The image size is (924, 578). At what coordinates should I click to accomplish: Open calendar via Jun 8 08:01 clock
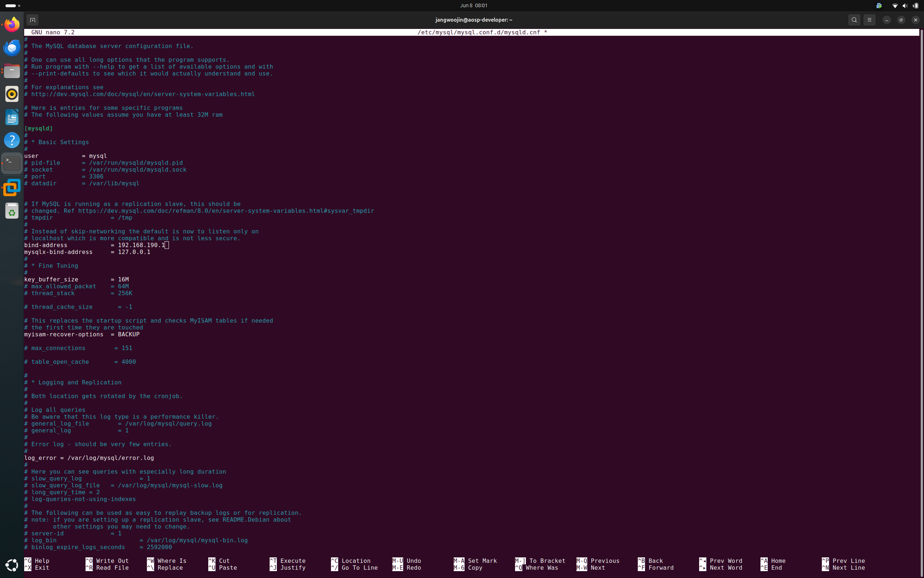click(x=474, y=6)
